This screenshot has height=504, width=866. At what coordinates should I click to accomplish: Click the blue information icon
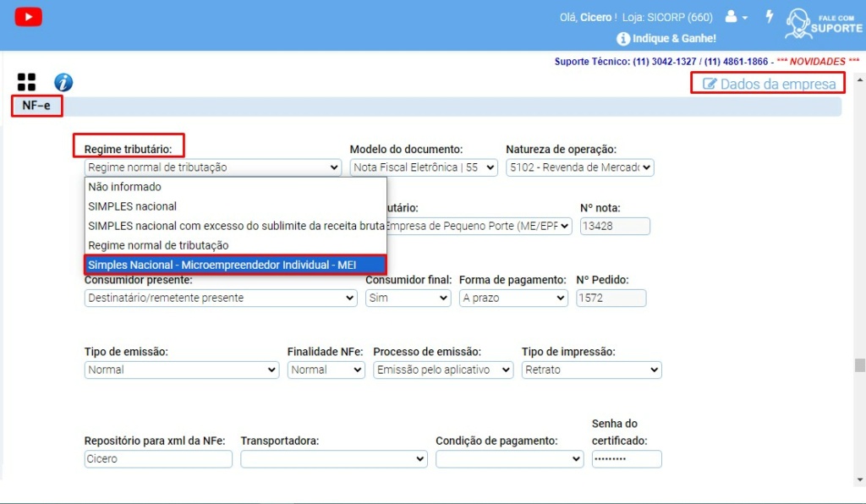coord(63,82)
